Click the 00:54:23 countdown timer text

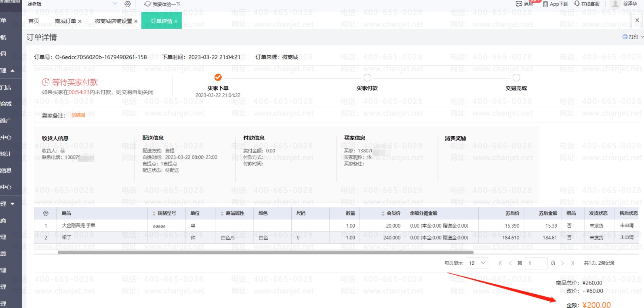click(79, 92)
